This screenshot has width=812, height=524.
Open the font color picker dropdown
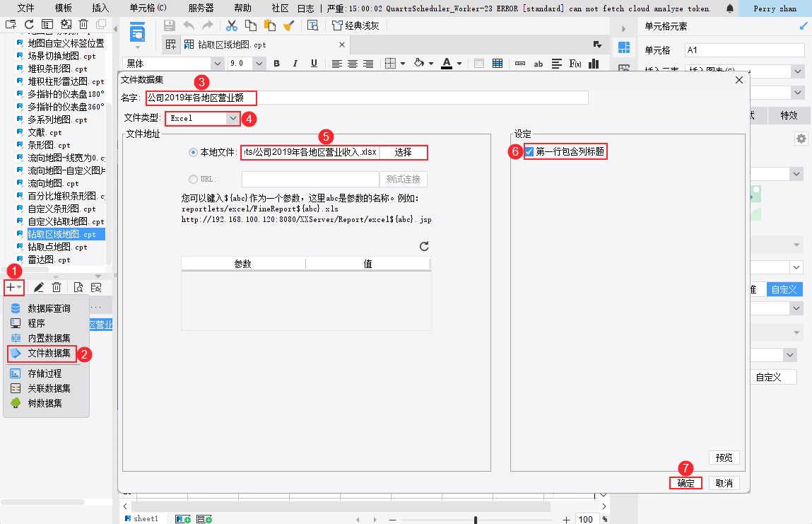coord(459,63)
